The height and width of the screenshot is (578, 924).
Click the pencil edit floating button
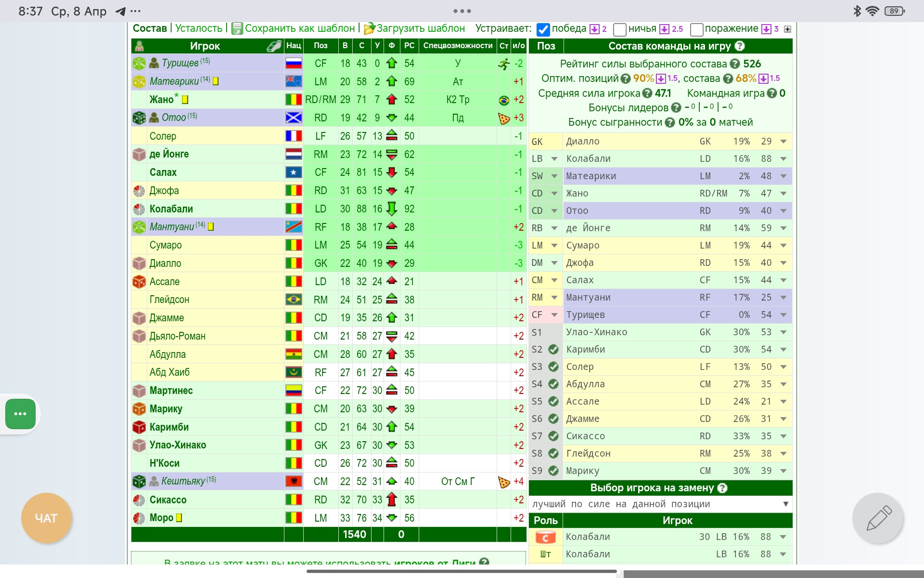point(878,518)
